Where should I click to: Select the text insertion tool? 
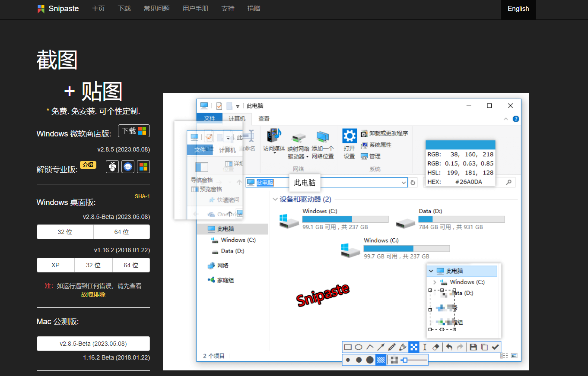(x=425, y=347)
